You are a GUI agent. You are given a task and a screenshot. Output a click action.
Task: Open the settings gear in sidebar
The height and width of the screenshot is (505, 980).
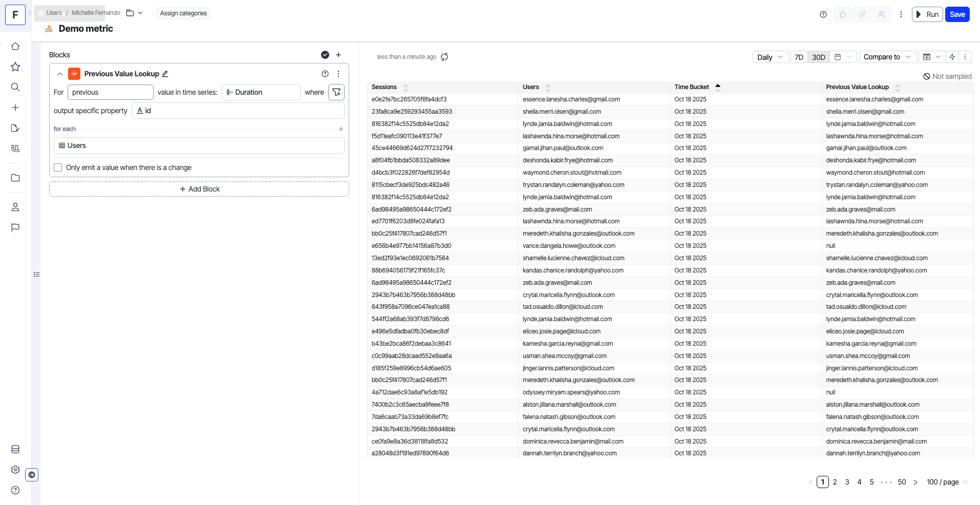tap(15, 470)
